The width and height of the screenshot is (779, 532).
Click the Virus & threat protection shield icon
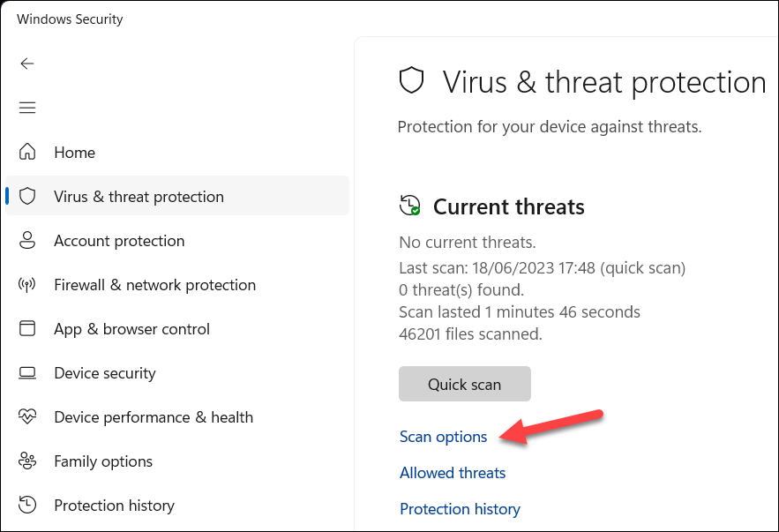click(x=27, y=196)
